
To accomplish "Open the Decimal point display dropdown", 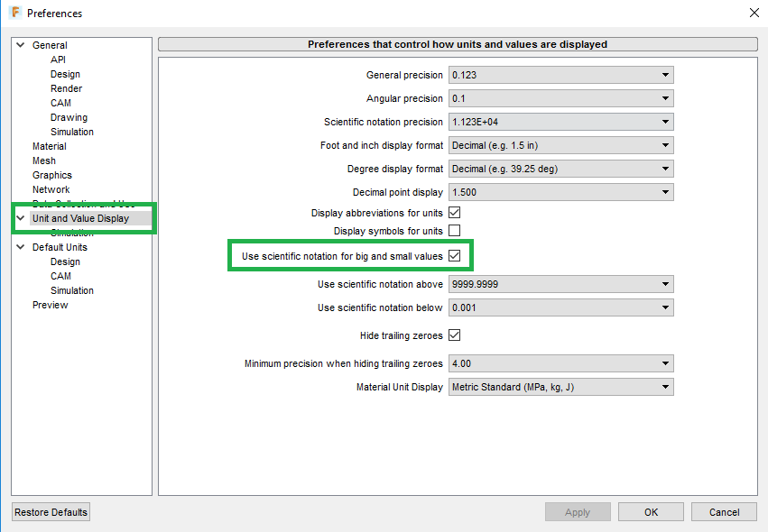I will click(664, 191).
